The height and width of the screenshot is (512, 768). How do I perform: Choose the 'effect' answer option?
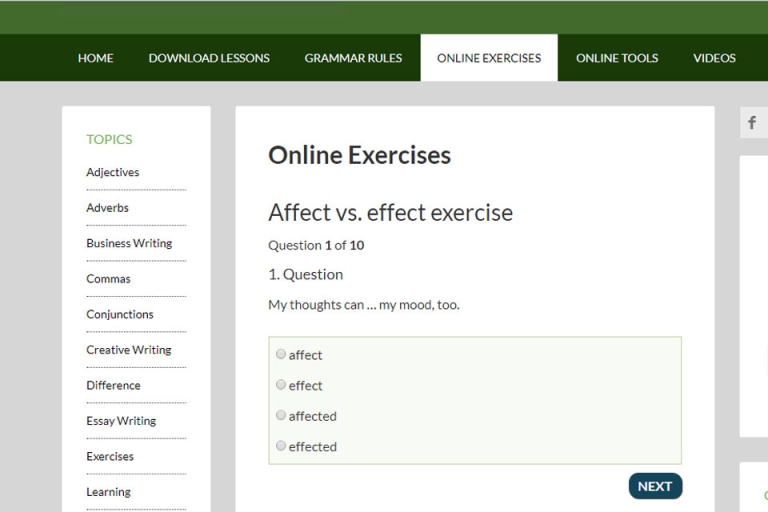click(281, 385)
